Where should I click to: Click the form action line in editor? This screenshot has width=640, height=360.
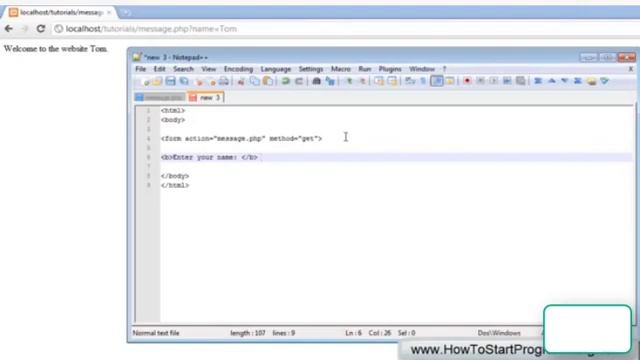(x=241, y=139)
